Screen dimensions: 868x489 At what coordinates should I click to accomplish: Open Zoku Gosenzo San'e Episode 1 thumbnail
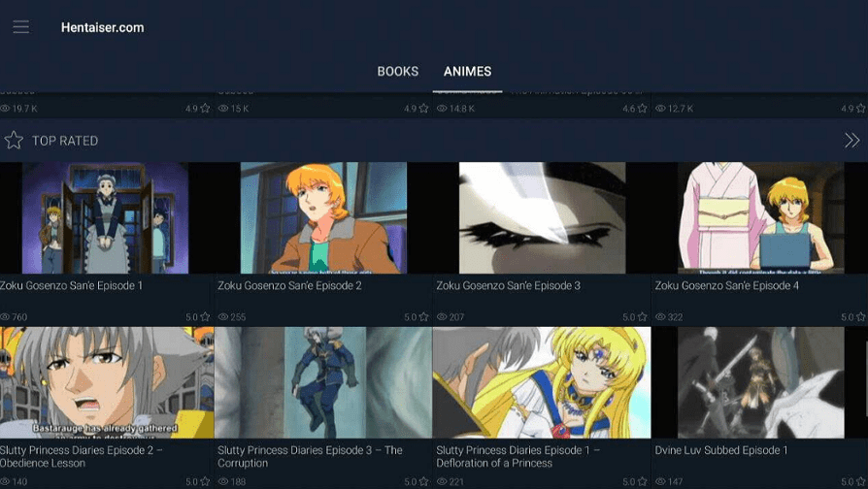pyautogui.click(x=105, y=218)
